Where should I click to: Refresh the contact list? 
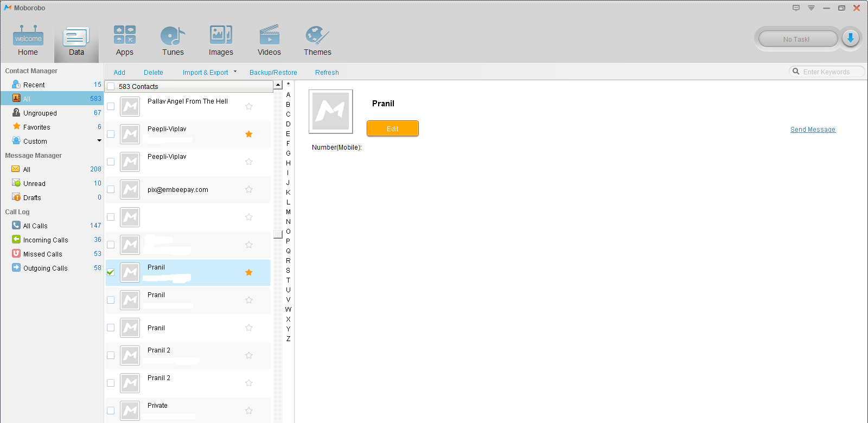(327, 72)
